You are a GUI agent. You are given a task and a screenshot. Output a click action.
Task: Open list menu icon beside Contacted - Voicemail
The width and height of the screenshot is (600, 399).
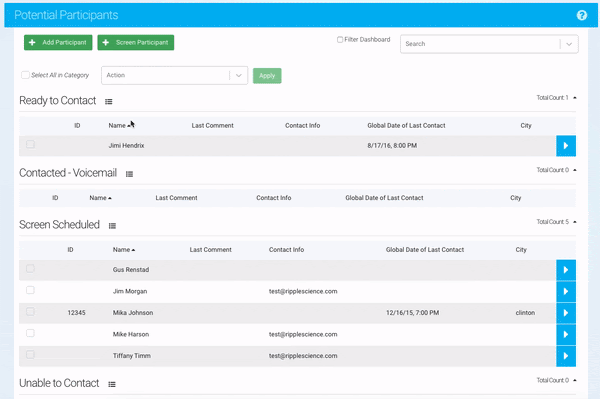tap(129, 174)
